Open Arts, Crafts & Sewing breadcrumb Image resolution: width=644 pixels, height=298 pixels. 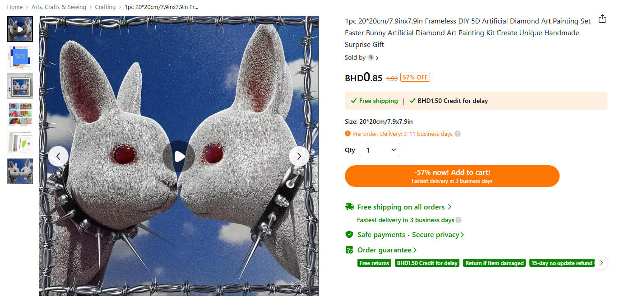pos(59,7)
